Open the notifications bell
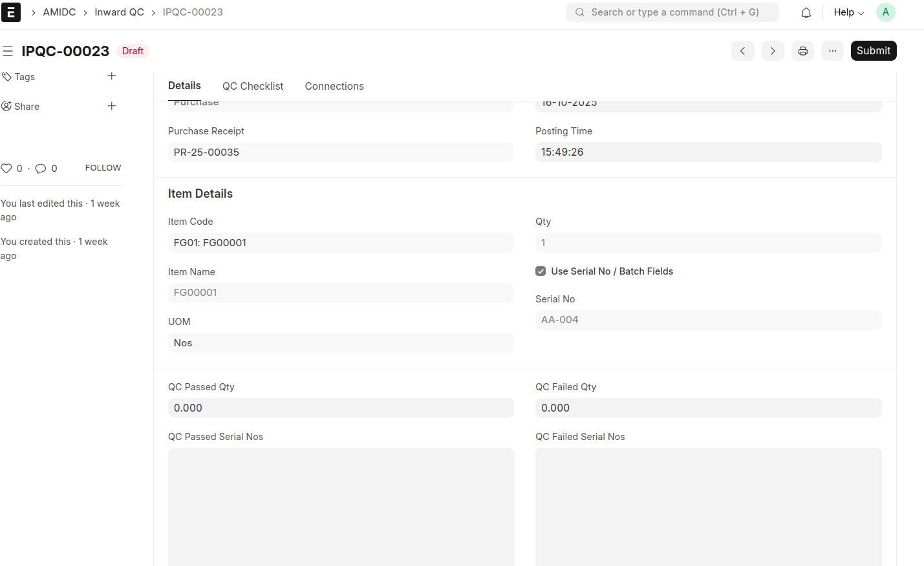The width and height of the screenshot is (924, 566). 806,12
